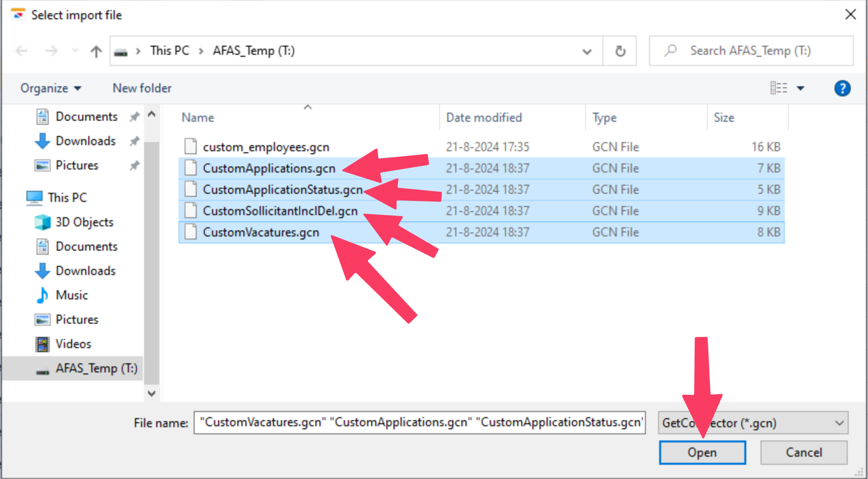Open the GetConnector (*.gcn) file type dropdown
Screen dimensions: 868x479
(752, 423)
